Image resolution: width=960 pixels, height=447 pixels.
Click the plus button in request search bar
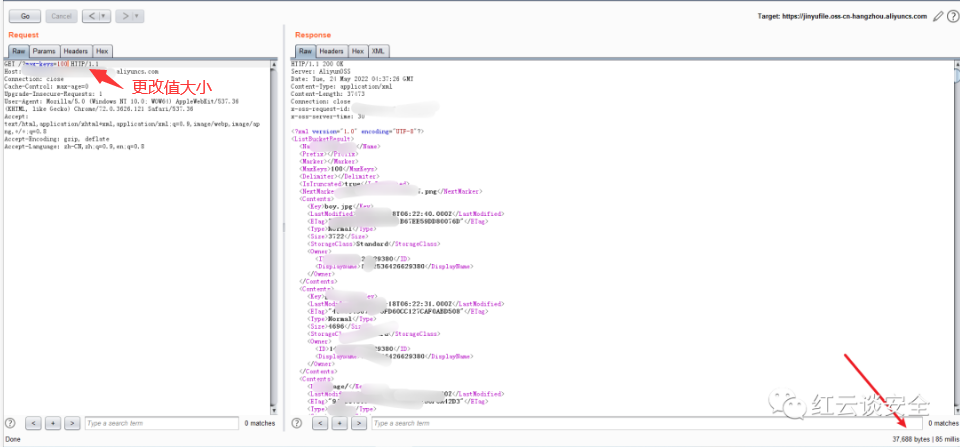point(53,424)
